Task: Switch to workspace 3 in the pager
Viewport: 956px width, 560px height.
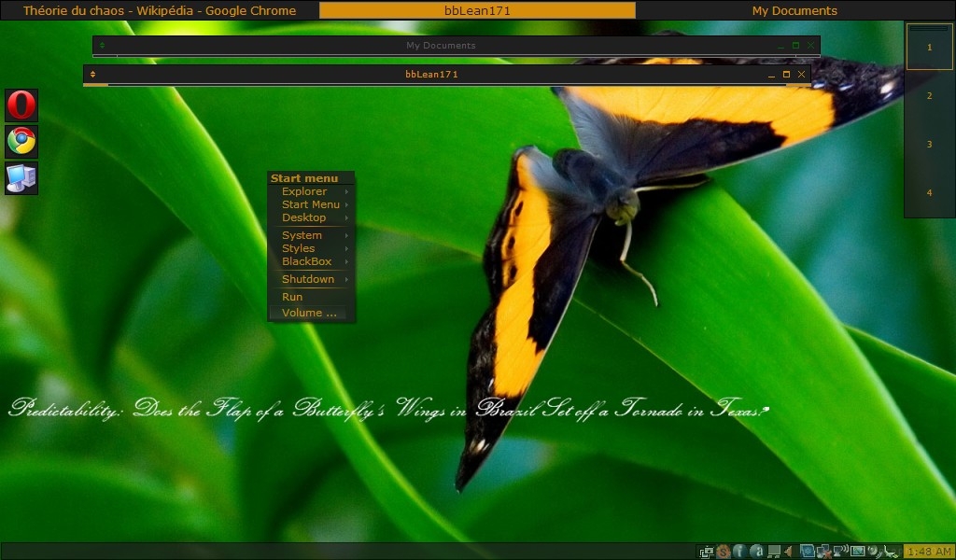Action: [929, 145]
